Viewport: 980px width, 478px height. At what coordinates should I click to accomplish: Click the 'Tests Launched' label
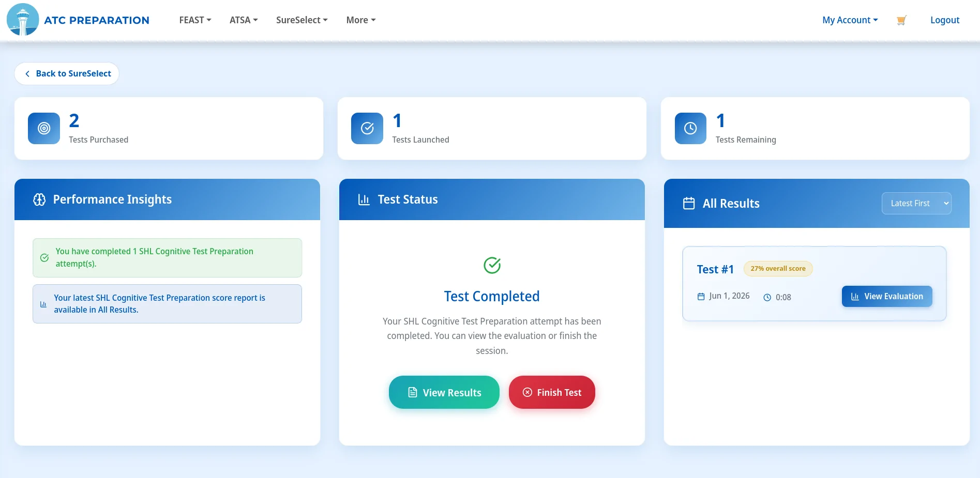click(421, 140)
